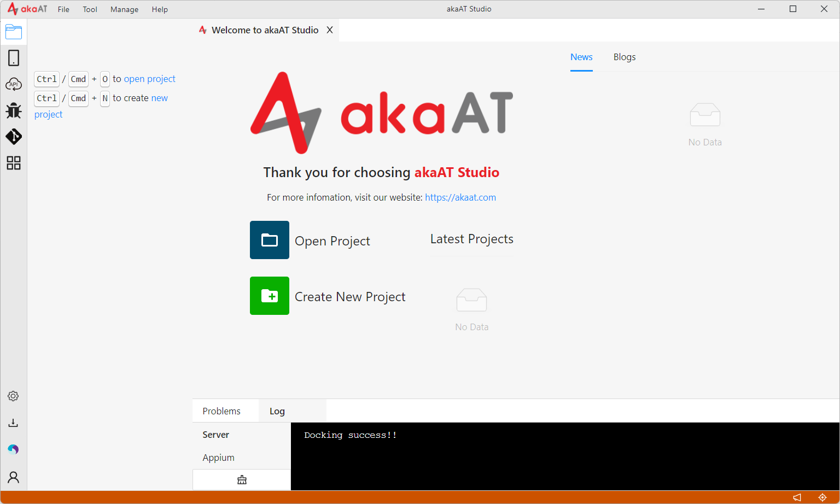
Task: Click the 'new' create project link
Action: coord(160,98)
